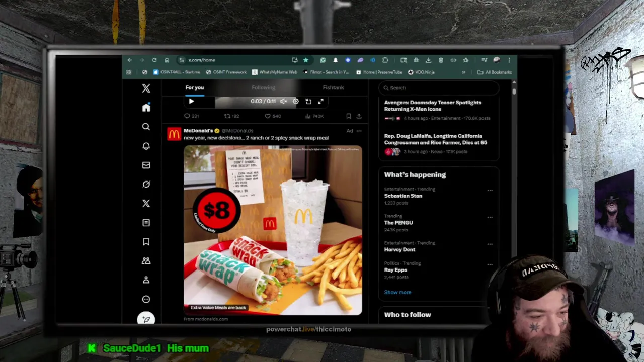
Task: Open browser extensions puzzle icon
Action: [x=385, y=60]
